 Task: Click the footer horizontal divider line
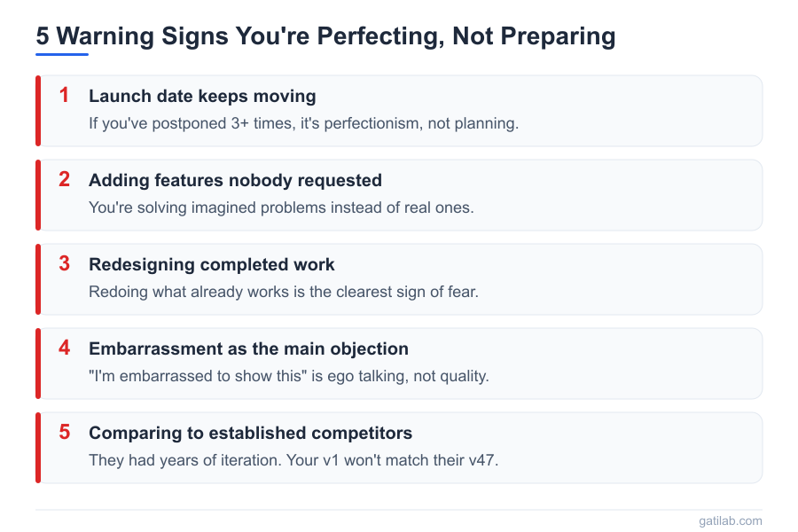pyautogui.click(x=399, y=510)
